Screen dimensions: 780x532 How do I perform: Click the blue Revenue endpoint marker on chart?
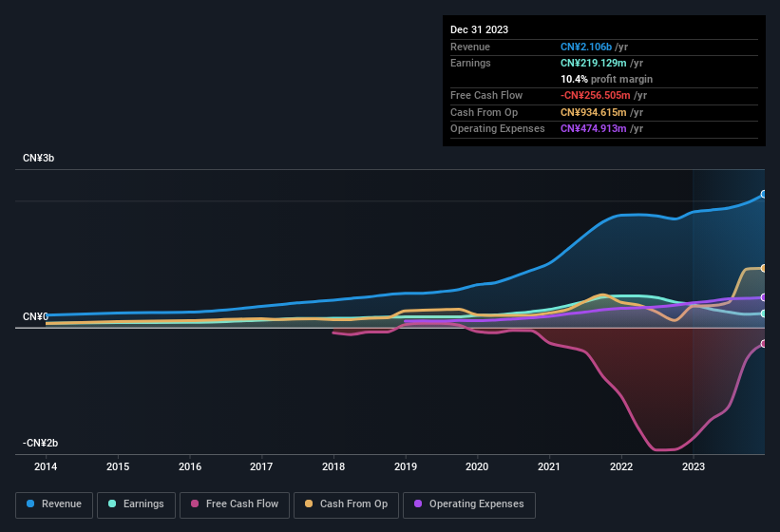[x=764, y=194]
